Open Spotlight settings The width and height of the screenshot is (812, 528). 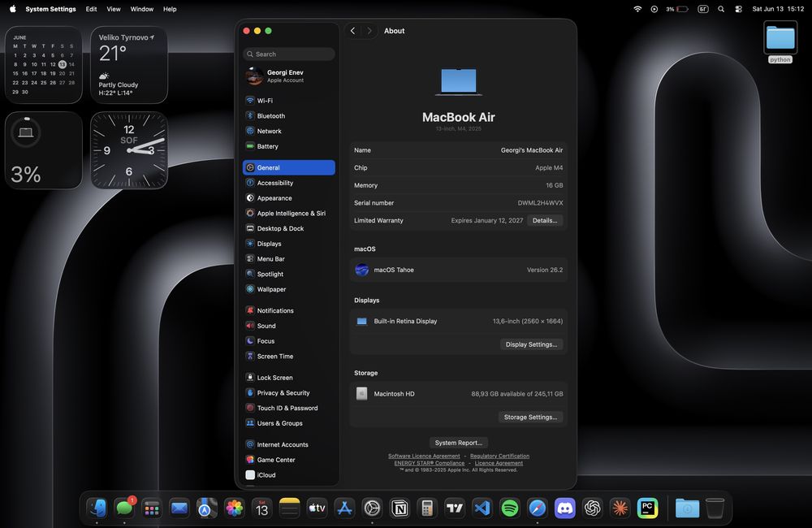[288, 274]
